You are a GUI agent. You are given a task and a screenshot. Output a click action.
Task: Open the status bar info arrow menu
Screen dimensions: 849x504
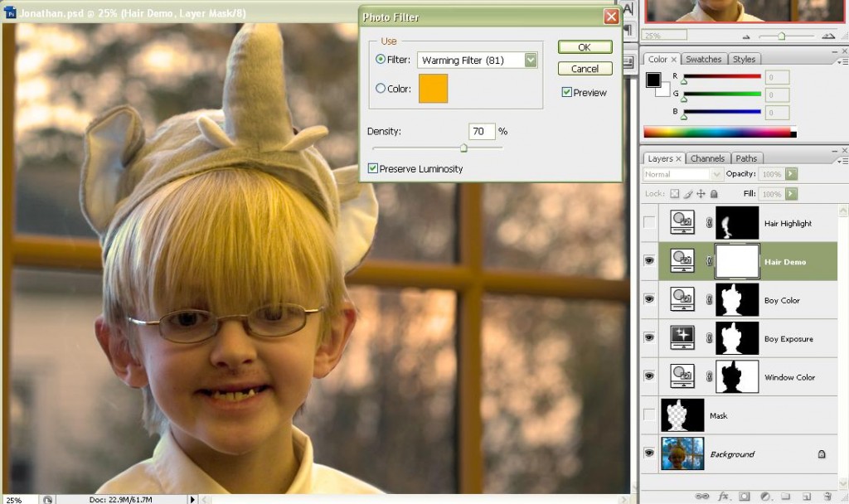click(192, 500)
